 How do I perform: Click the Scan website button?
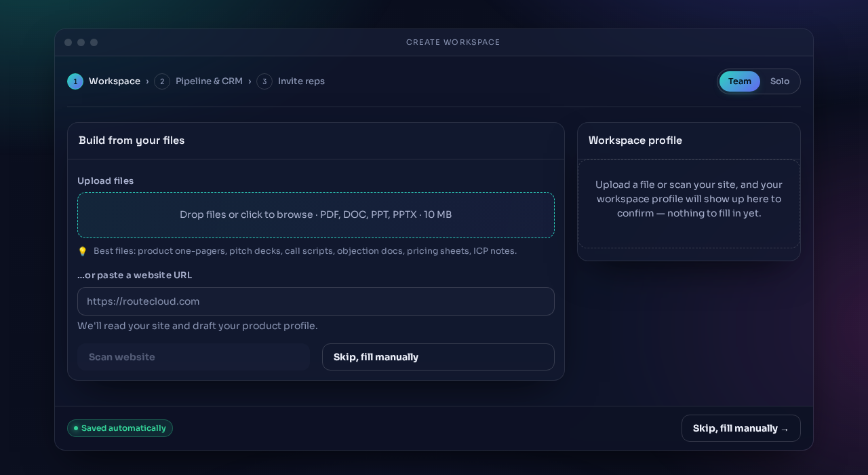tap(193, 357)
